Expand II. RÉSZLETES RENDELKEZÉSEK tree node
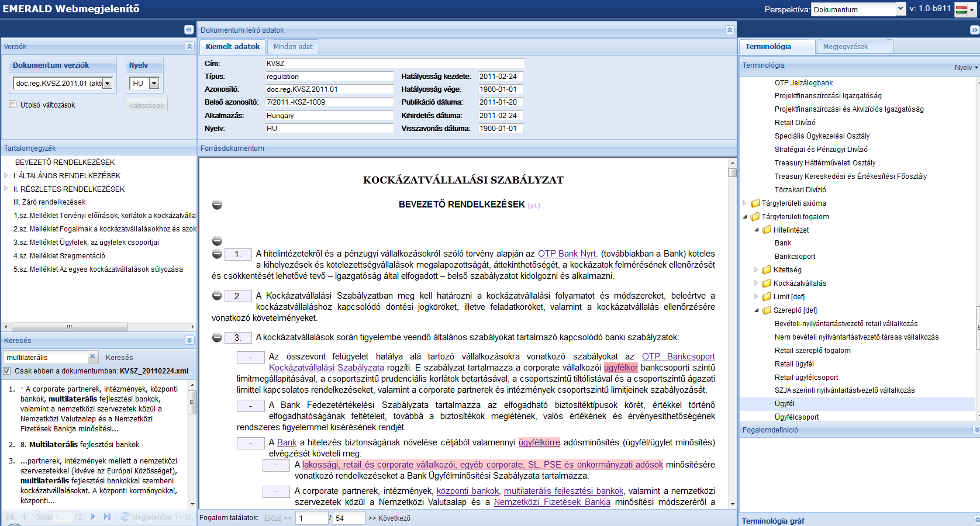This screenshot has width=980, height=526. coord(6,189)
